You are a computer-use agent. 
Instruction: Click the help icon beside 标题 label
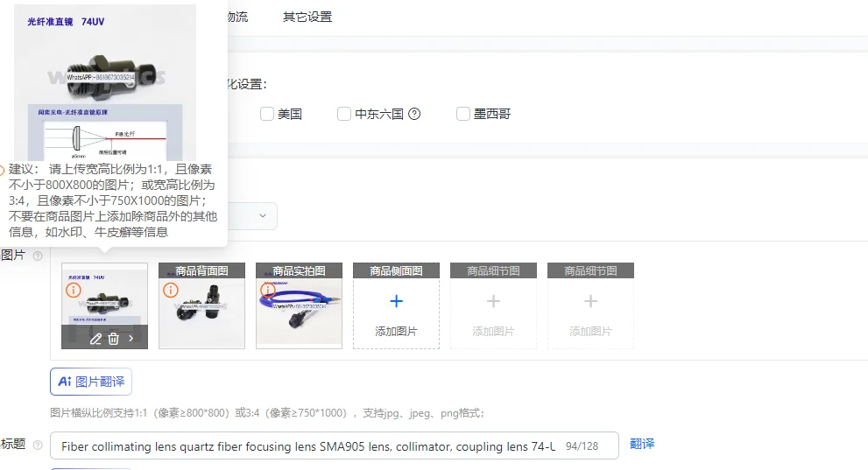coord(38,445)
